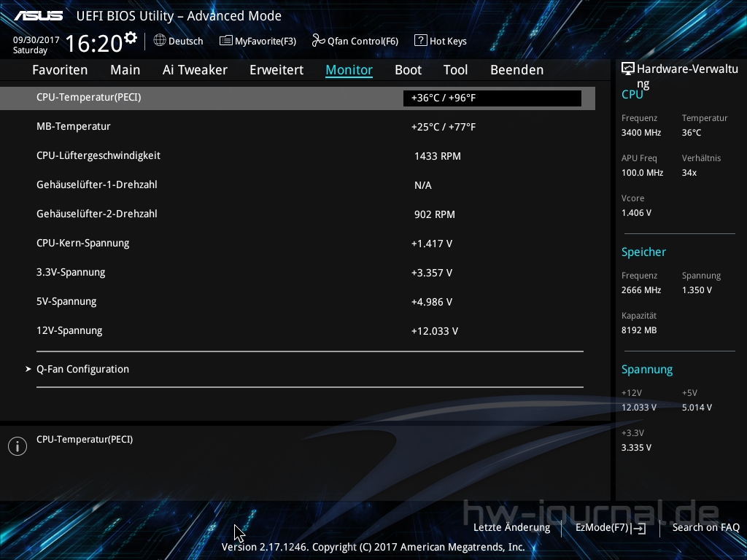This screenshot has height=560, width=747.
Task: Open the Beenden tab
Action: point(517,69)
